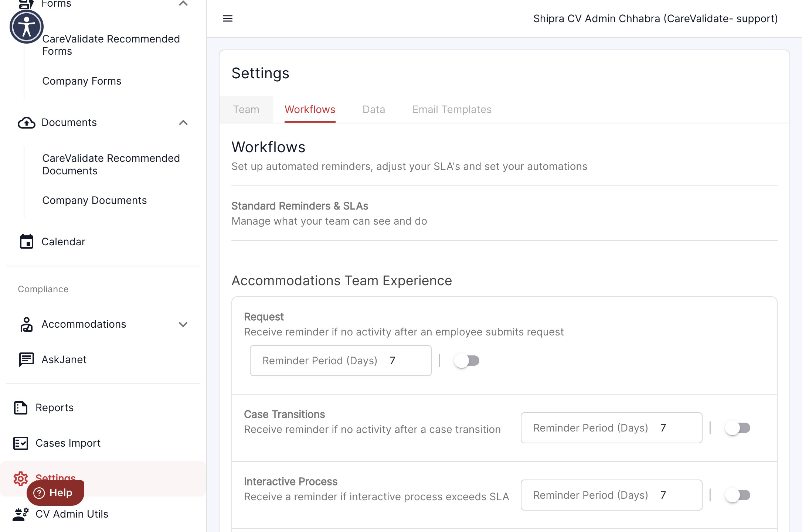The height and width of the screenshot is (532, 802).
Task: Open CV Admin Utils page
Action: [72, 514]
